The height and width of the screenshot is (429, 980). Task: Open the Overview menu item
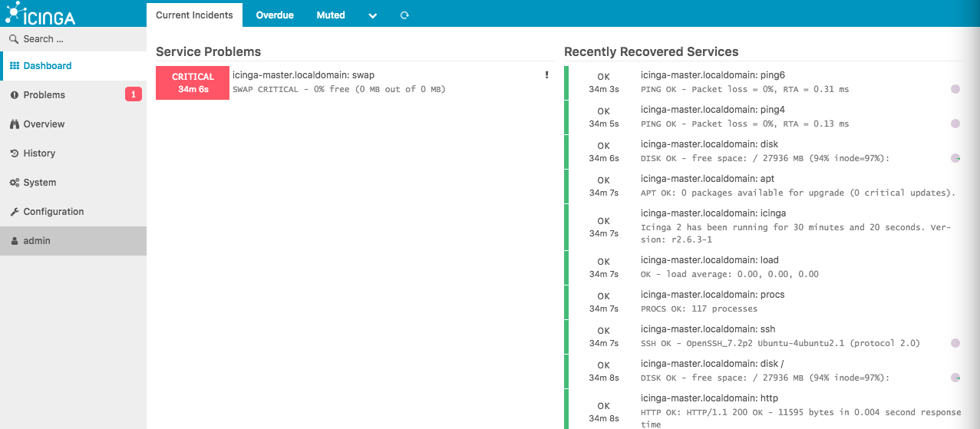[73, 124]
